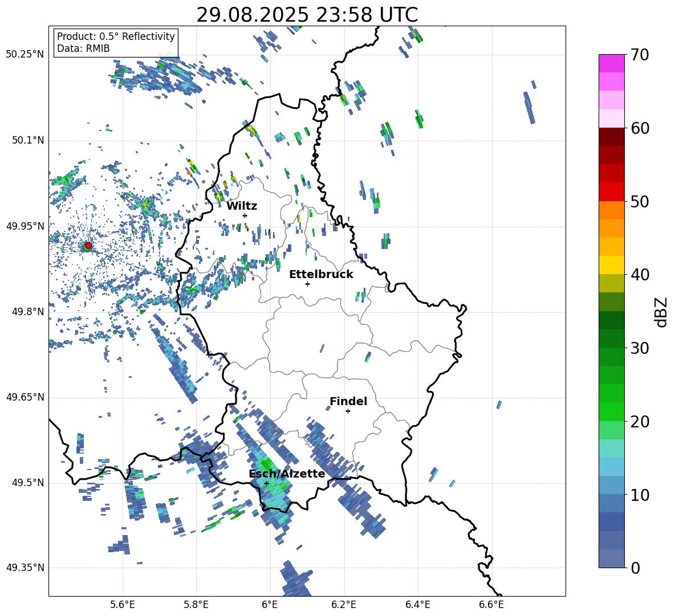The width and height of the screenshot is (675, 616).
Task: Click the 6.4°E longitude label
Action: (x=417, y=605)
